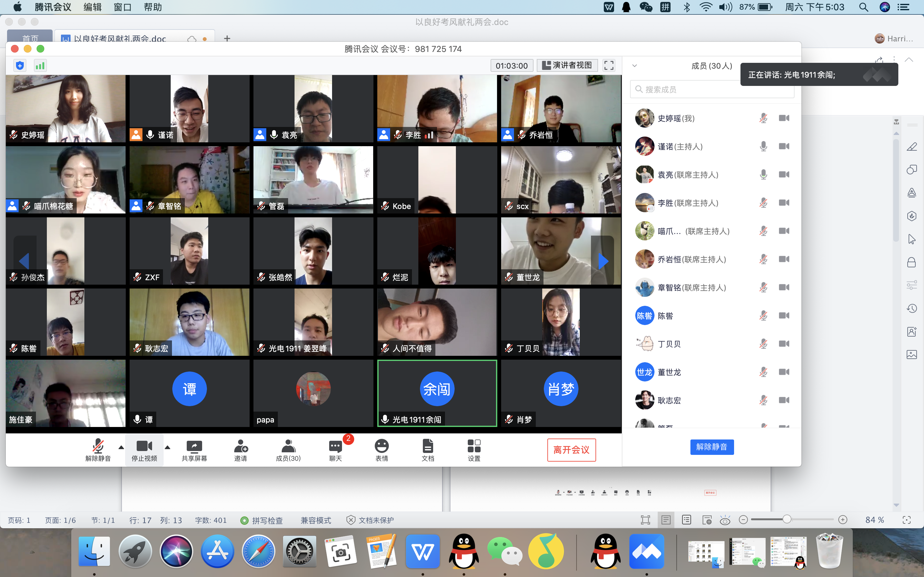Click the blue security shield icon

click(x=20, y=66)
